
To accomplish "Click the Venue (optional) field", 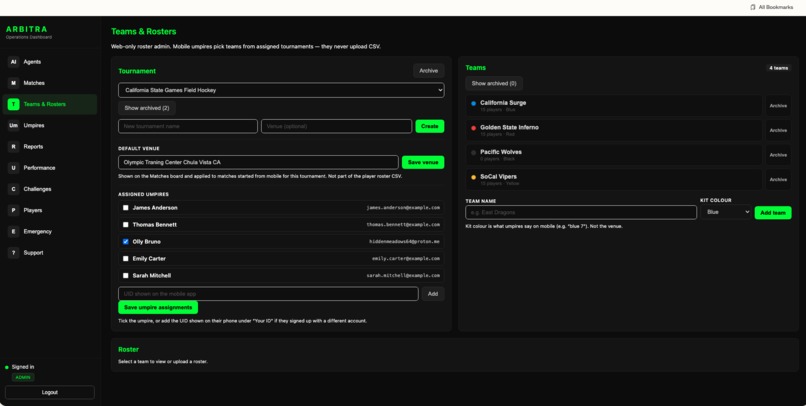I will point(336,126).
